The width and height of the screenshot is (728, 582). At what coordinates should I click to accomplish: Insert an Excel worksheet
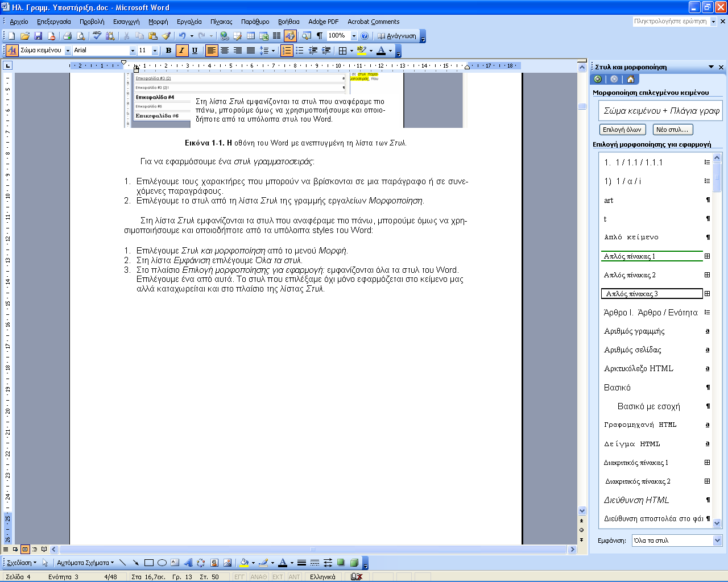pyautogui.click(x=264, y=36)
